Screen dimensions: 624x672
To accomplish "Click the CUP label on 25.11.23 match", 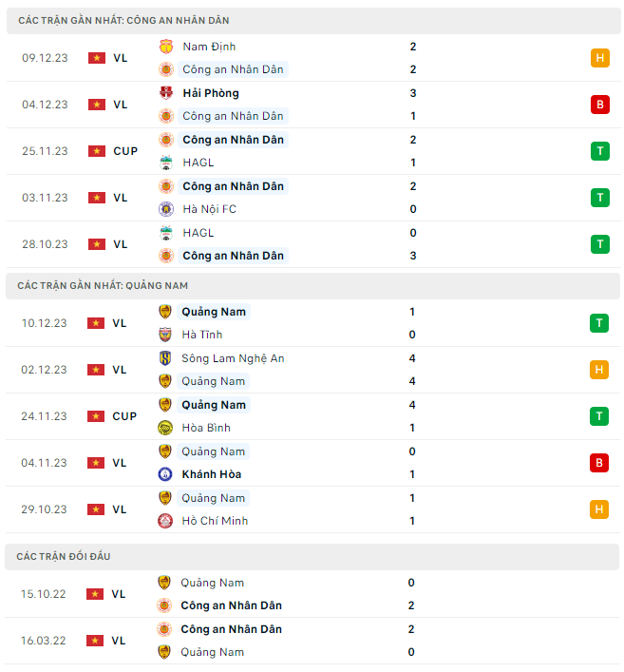I will [125, 151].
